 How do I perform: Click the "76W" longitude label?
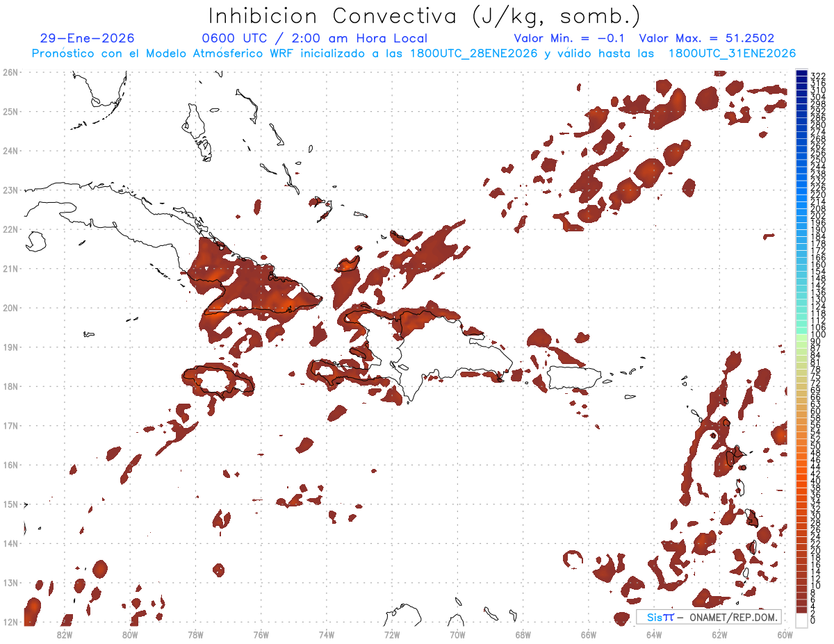[261, 634]
